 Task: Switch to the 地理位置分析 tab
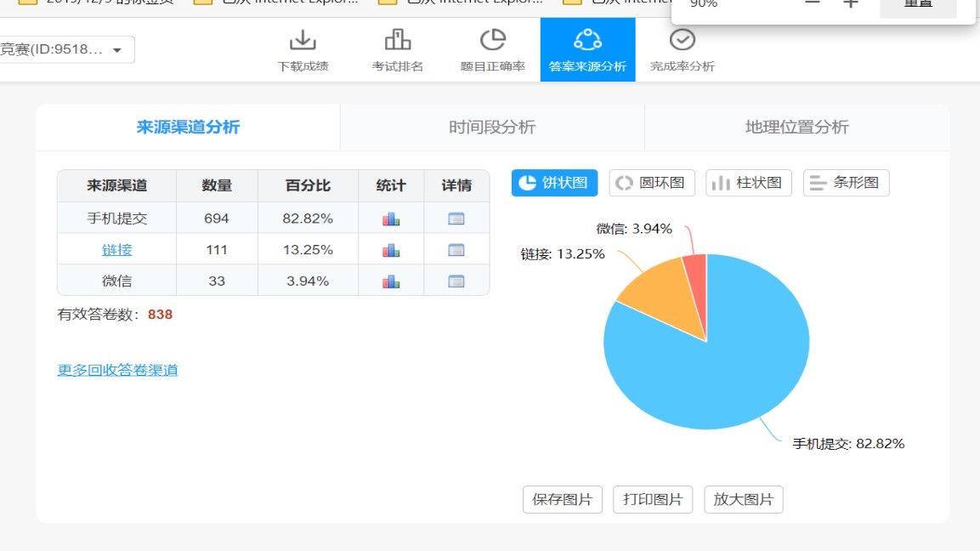click(796, 128)
